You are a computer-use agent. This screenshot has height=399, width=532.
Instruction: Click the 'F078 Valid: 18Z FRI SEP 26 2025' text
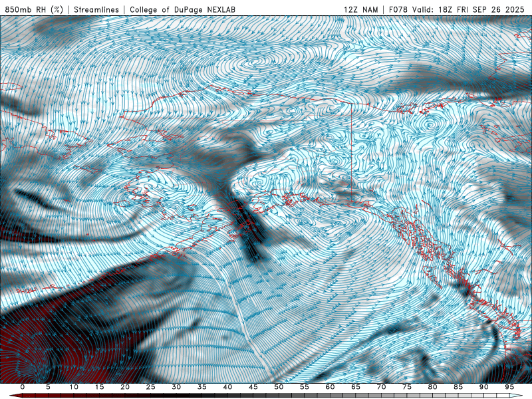pyautogui.click(x=456, y=9)
